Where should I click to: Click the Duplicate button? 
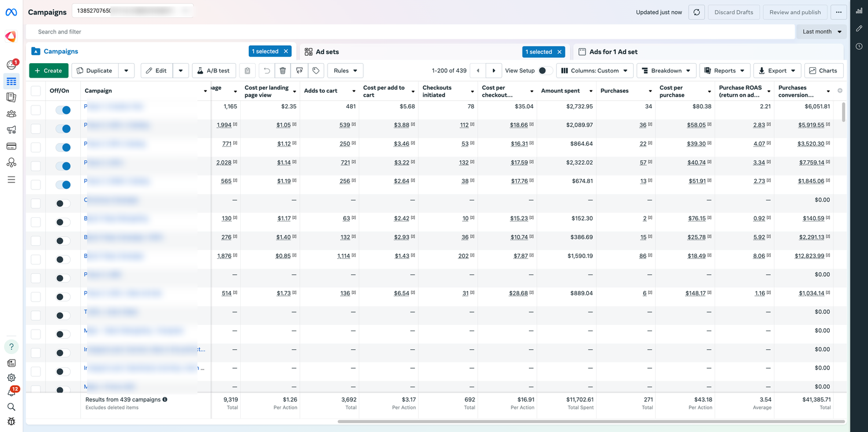coord(95,71)
